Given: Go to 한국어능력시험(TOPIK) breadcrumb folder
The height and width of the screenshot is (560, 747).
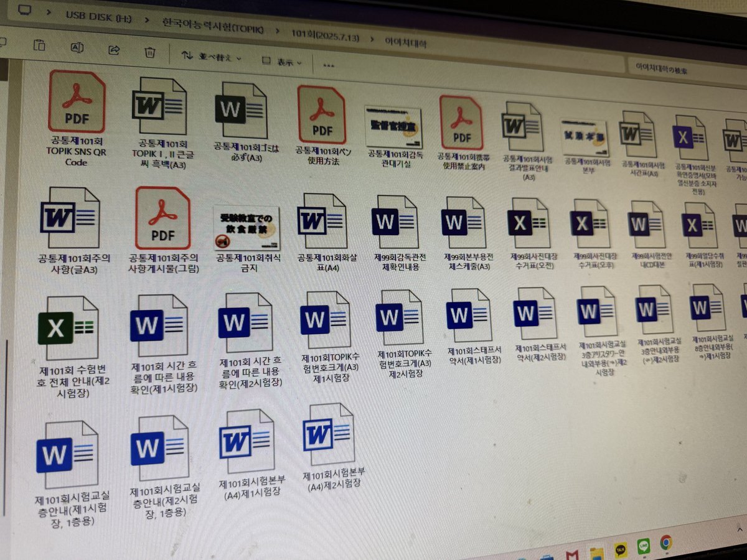Looking at the screenshot, I should tap(214, 26).
